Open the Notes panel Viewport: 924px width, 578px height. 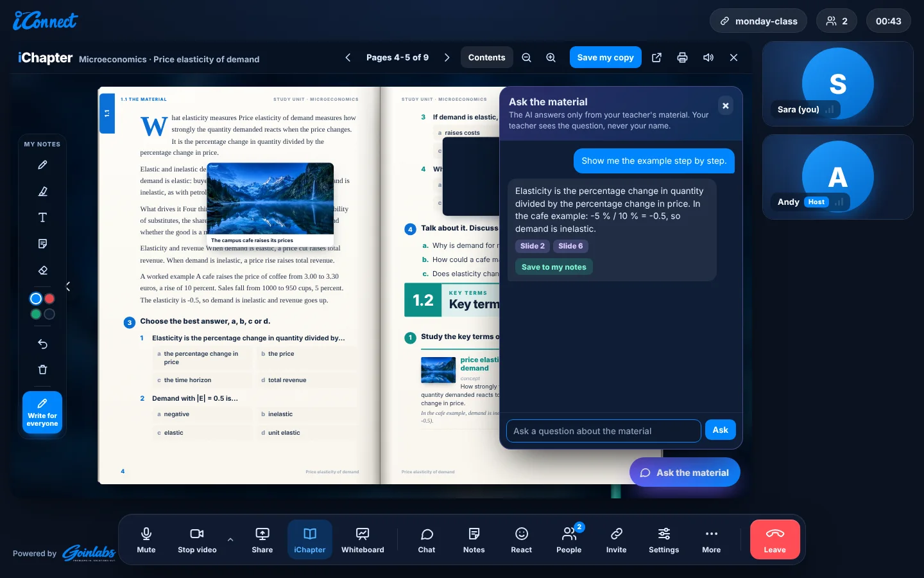[474, 540]
